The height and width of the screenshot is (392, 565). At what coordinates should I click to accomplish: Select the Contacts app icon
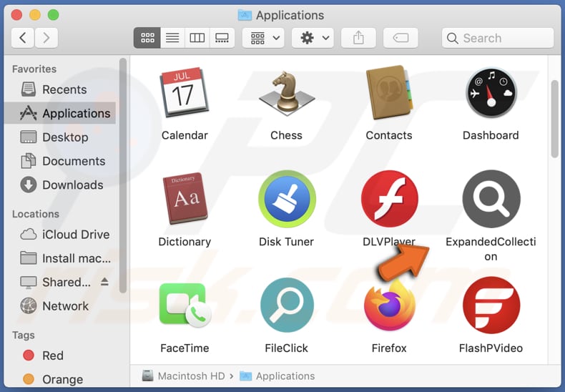coord(389,92)
